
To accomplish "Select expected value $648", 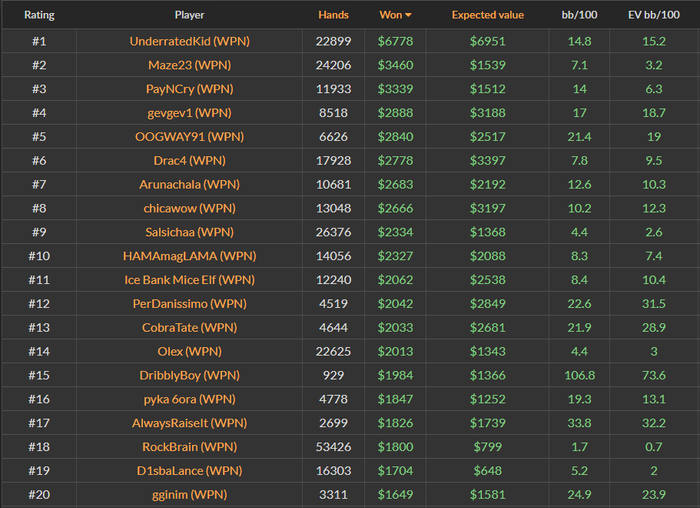I will [x=488, y=471].
